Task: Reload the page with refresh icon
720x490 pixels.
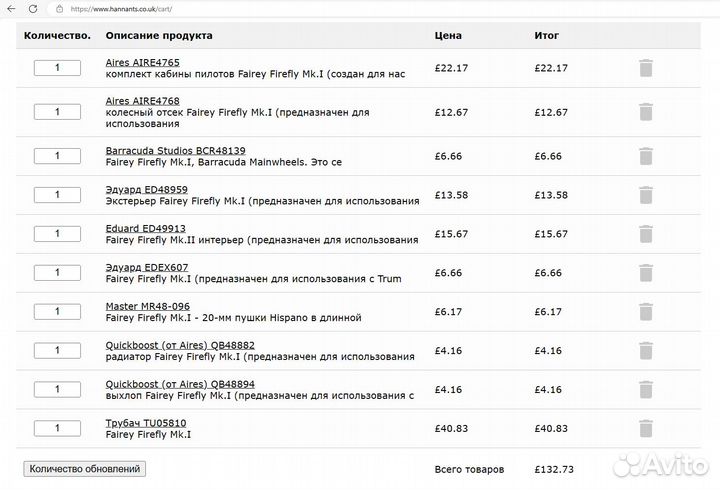Action: tap(34, 8)
